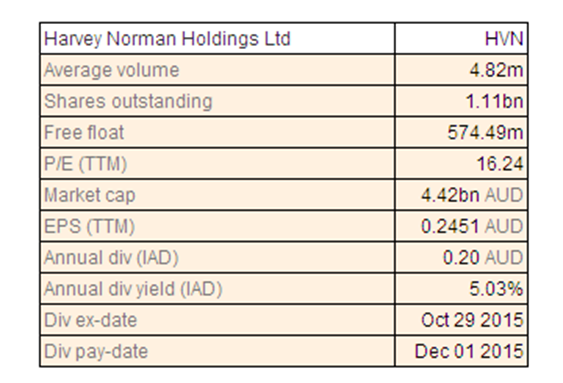
Task: Click the 4.82m average volume value
Action: [496, 70]
